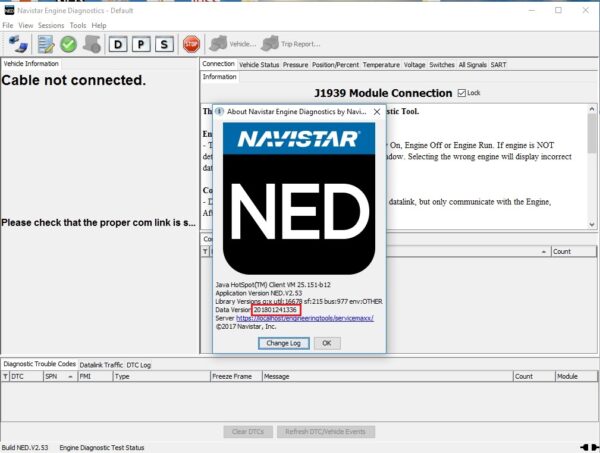Sort by the SPN column header
Image resolution: width=600 pixels, height=453 pixels.
pos(60,376)
